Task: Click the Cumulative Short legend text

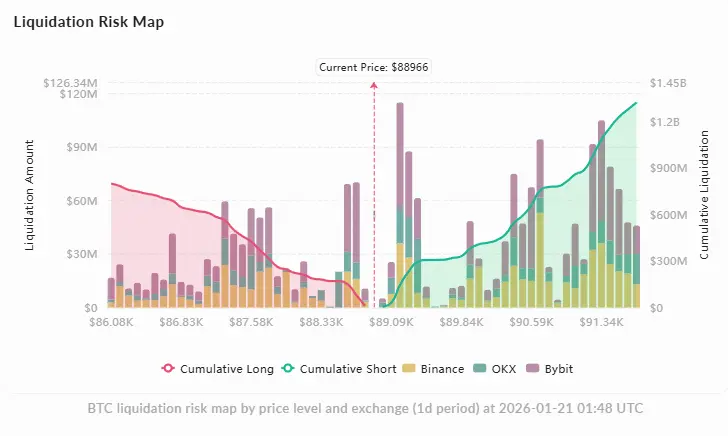Action: click(x=348, y=369)
